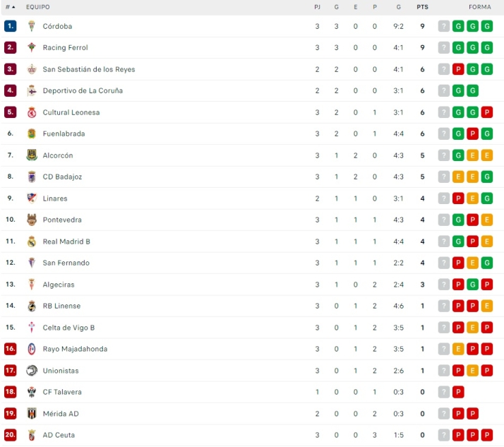Click Córdoba's grey question-mark form badge

click(x=444, y=26)
